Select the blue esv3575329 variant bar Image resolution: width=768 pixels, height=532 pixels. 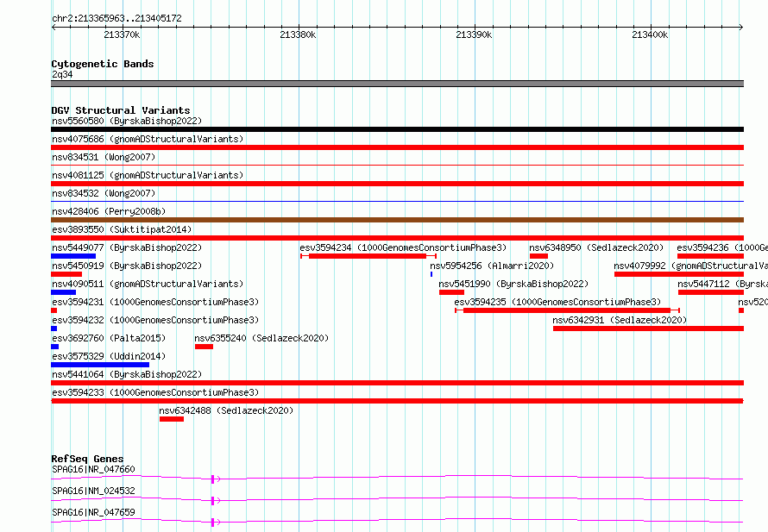point(100,365)
